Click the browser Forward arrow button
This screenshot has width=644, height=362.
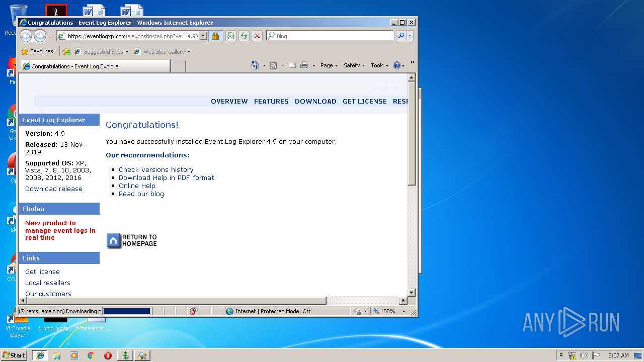click(40, 36)
